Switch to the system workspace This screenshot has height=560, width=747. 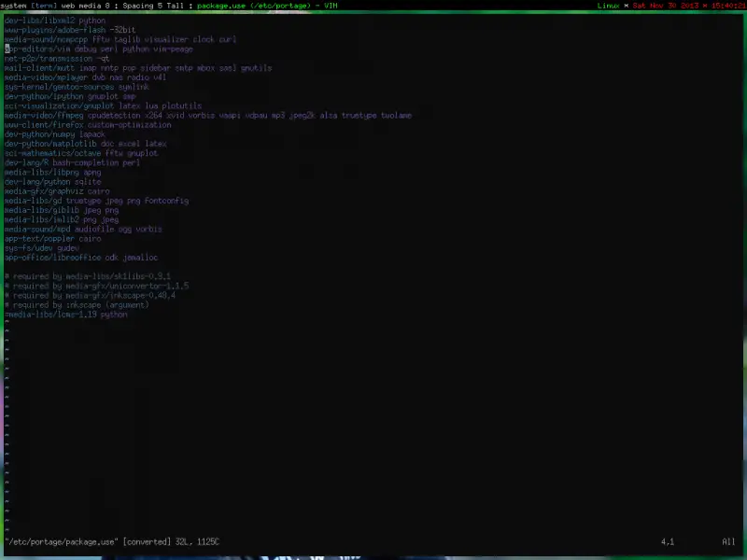point(13,6)
